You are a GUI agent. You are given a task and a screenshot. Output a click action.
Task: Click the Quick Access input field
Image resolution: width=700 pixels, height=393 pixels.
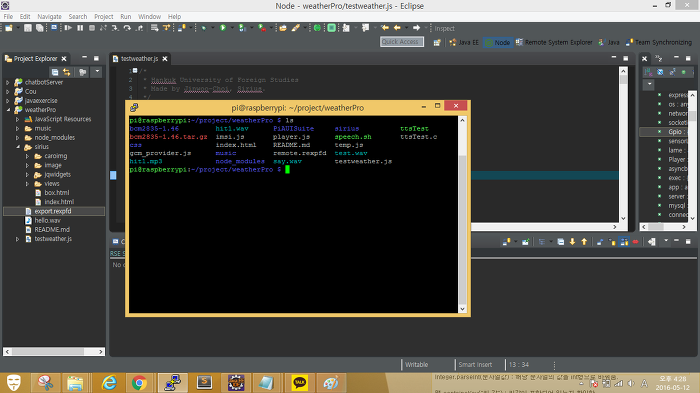(402, 42)
